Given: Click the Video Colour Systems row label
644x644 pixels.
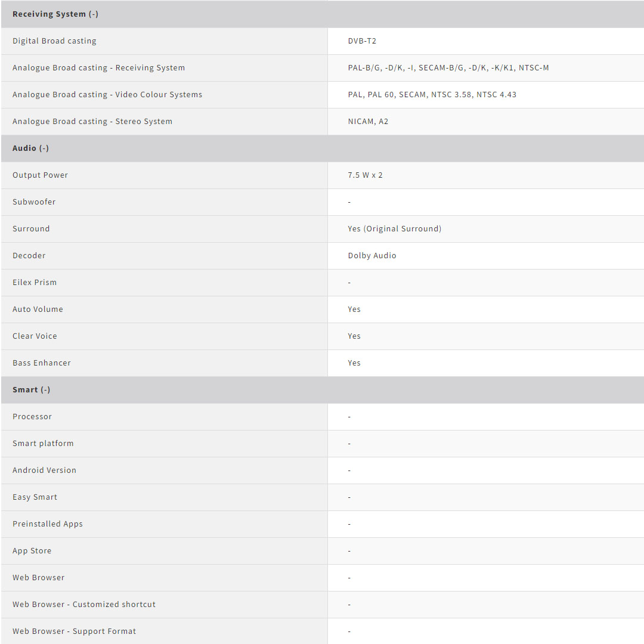Looking at the screenshot, I should point(107,95).
